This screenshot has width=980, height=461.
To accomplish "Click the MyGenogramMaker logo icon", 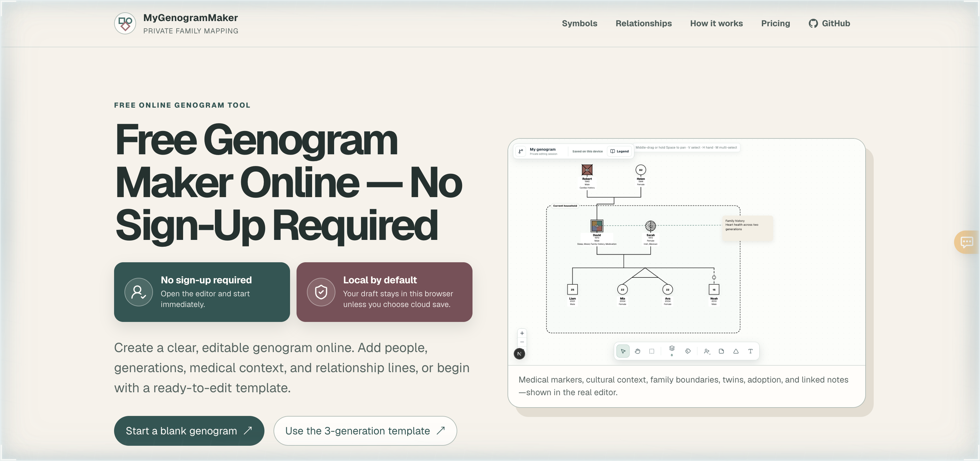I will tap(125, 23).
